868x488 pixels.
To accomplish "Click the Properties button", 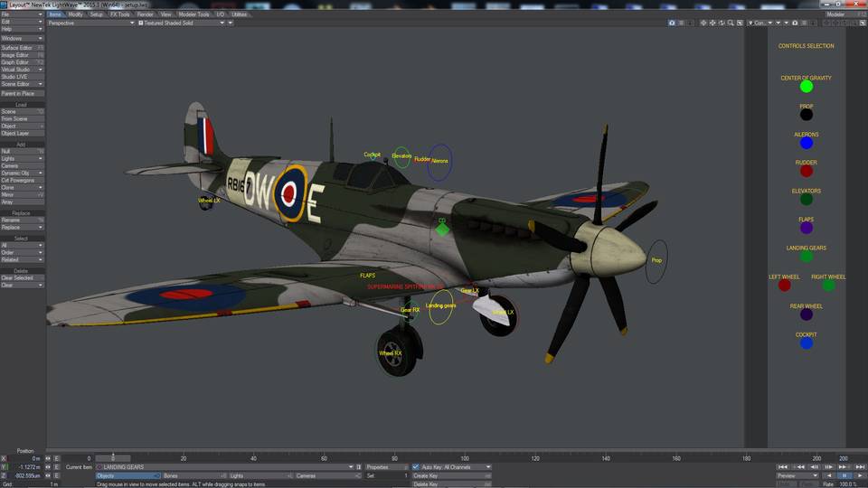I will point(386,467).
